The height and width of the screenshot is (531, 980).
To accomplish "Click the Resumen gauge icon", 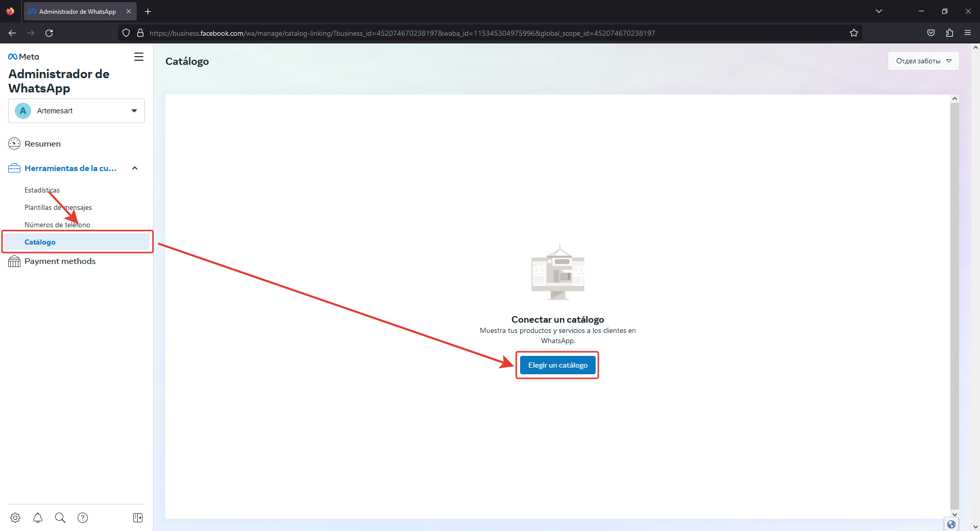I will pyautogui.click(x=14, y=144).
